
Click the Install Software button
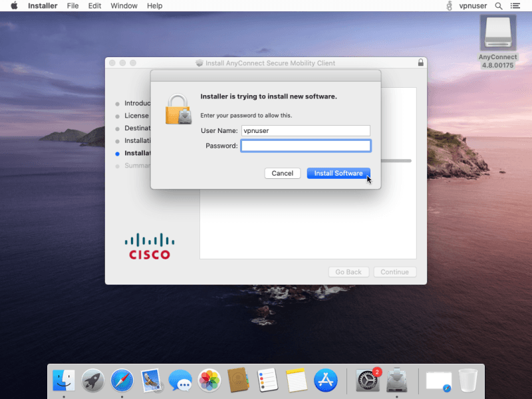point(338,173)
